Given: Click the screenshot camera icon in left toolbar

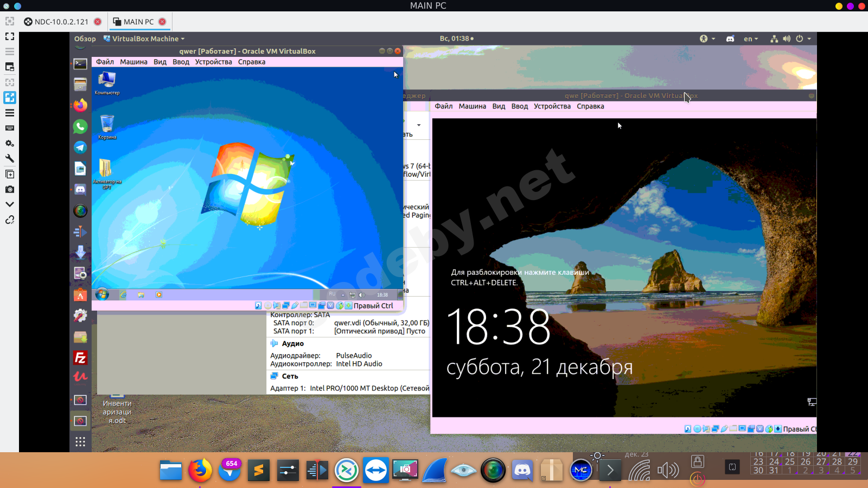Looking at the screenshot, I should click(x=10, y=189).
